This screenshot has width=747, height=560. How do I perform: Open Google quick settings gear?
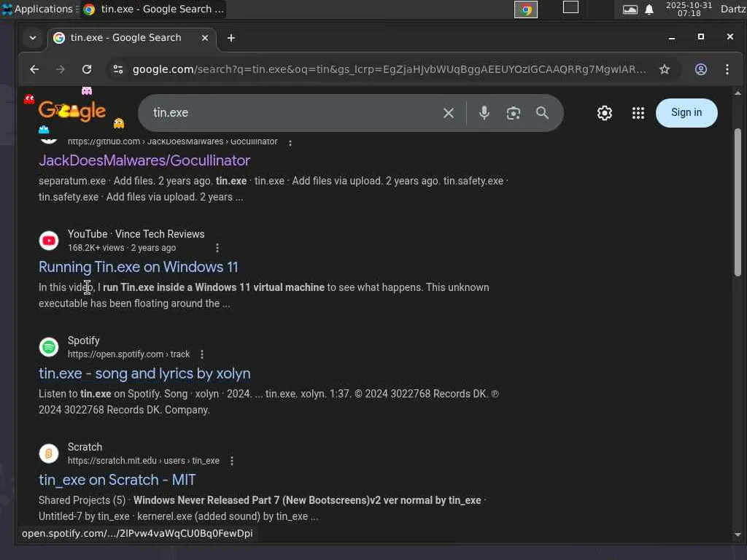pos(605,113)
